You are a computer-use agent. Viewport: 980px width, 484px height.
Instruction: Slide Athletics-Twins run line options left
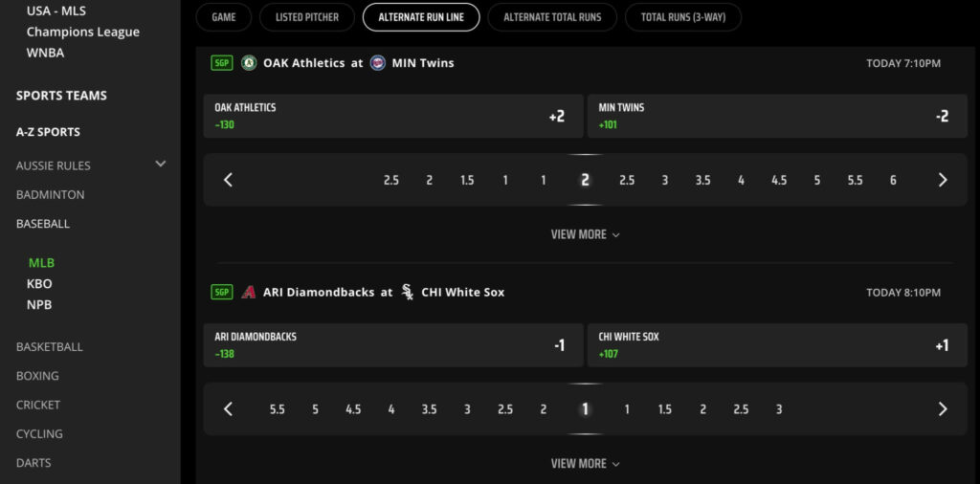point(228,180)
